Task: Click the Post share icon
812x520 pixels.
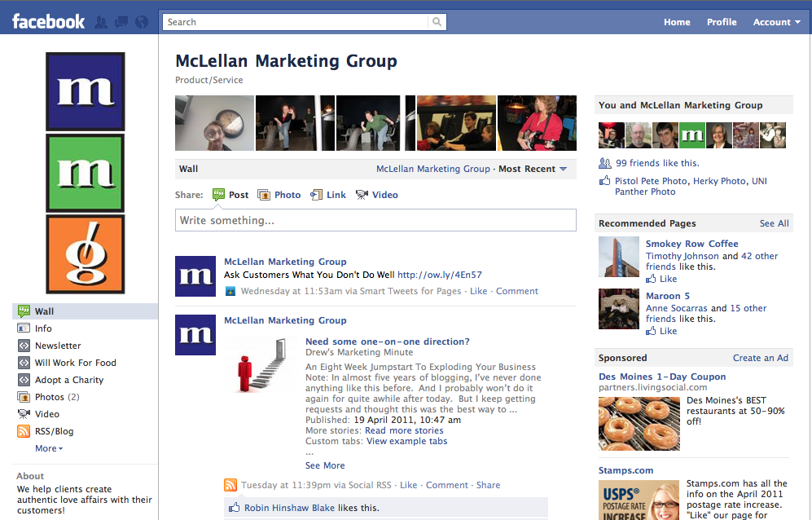Action: 218,195
